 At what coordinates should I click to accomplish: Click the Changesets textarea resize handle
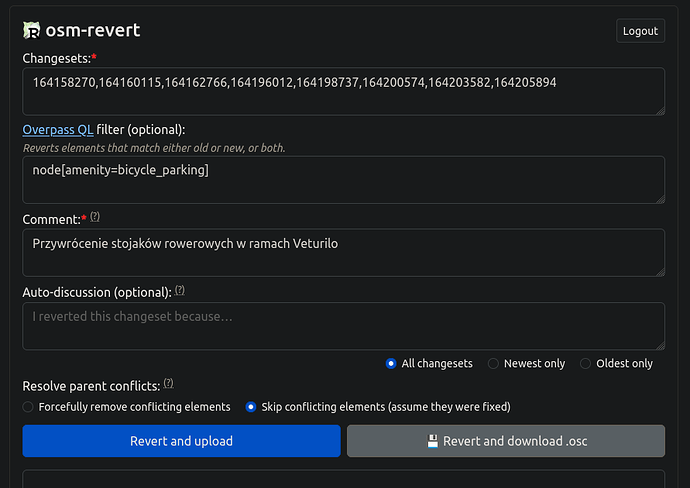pos(661,111)
